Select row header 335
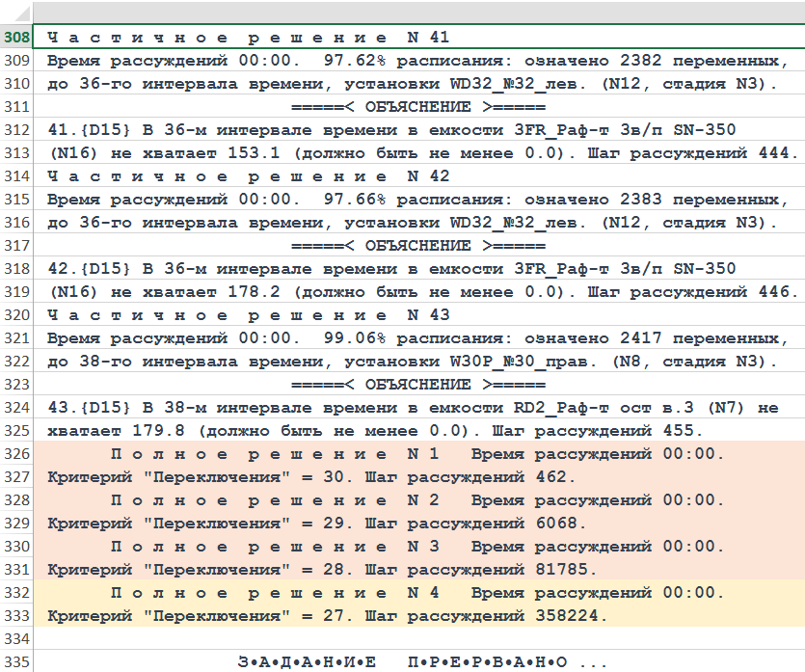The width and height of the screenshot is (805, 672). 15,662
